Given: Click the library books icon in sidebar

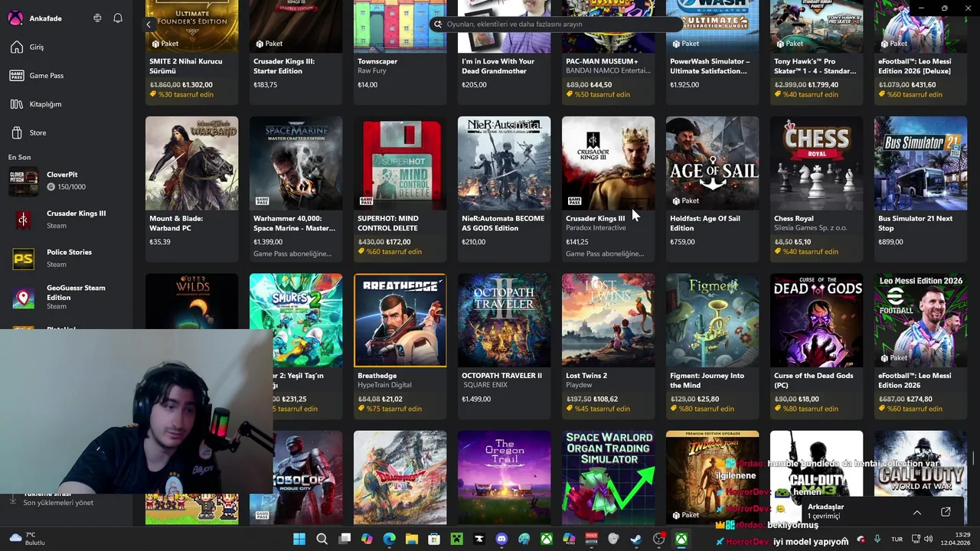Looking at the screenshot, I should (17, 104).
